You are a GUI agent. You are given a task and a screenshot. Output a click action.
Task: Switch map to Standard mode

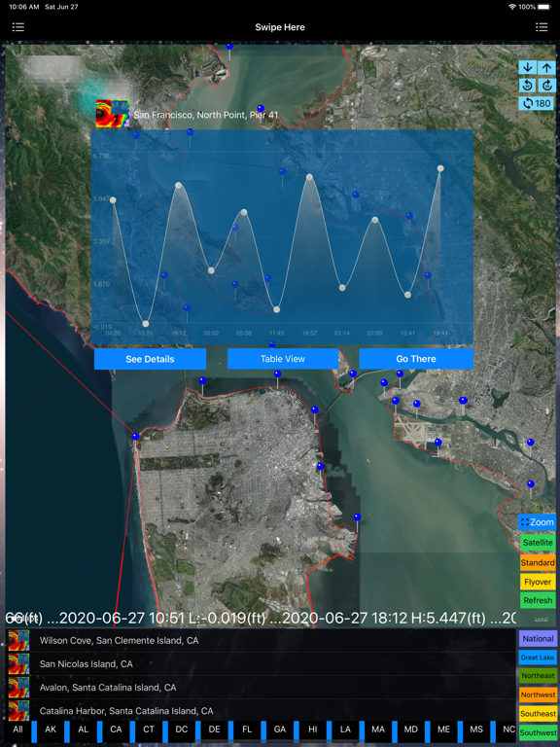click(x=538, y=562)
